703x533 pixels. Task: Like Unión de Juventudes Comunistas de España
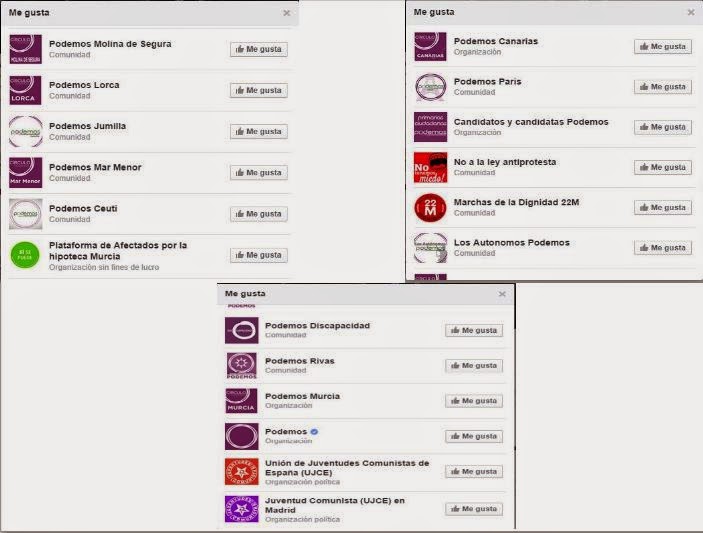[474, 472]
